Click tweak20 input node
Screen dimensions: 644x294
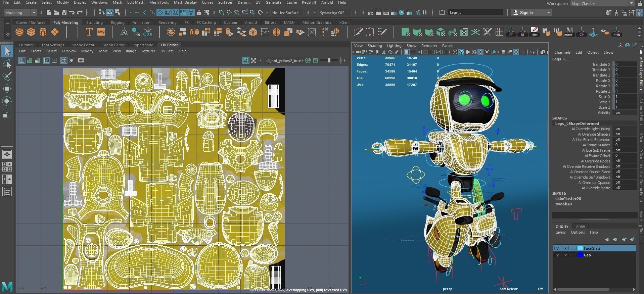pyautogui.click(x=563, y=204)
